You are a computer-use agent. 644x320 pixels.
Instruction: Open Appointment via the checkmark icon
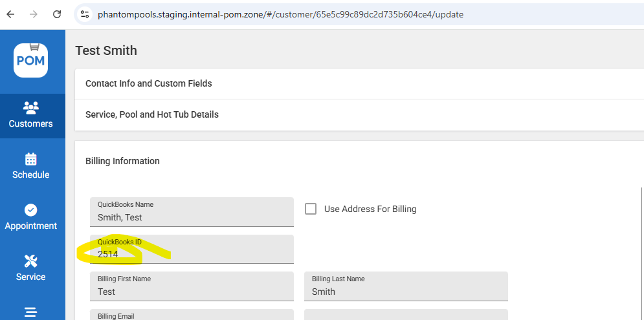pyautogui.click(x=30, y=210)
